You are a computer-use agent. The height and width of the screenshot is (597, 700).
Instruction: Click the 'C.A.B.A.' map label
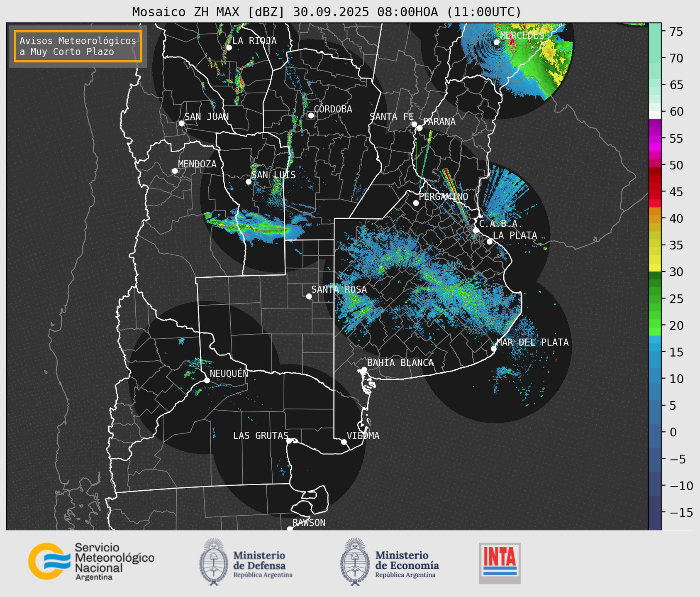coord(501,224)
